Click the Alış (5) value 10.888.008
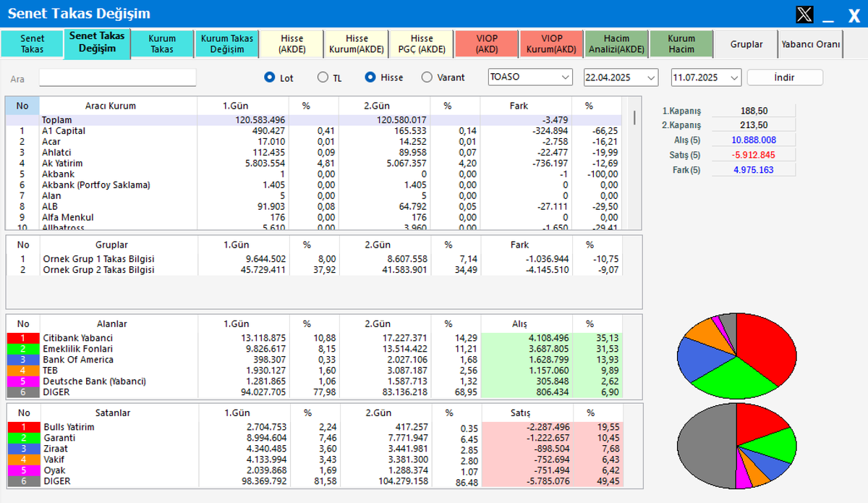This screenshot has height=503, width=868. [753, 140]
